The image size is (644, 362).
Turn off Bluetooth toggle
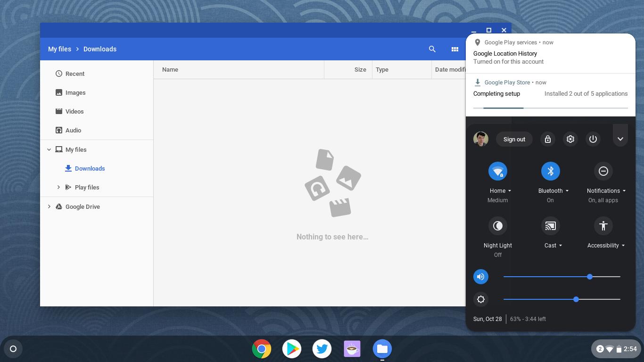[550, 171]
